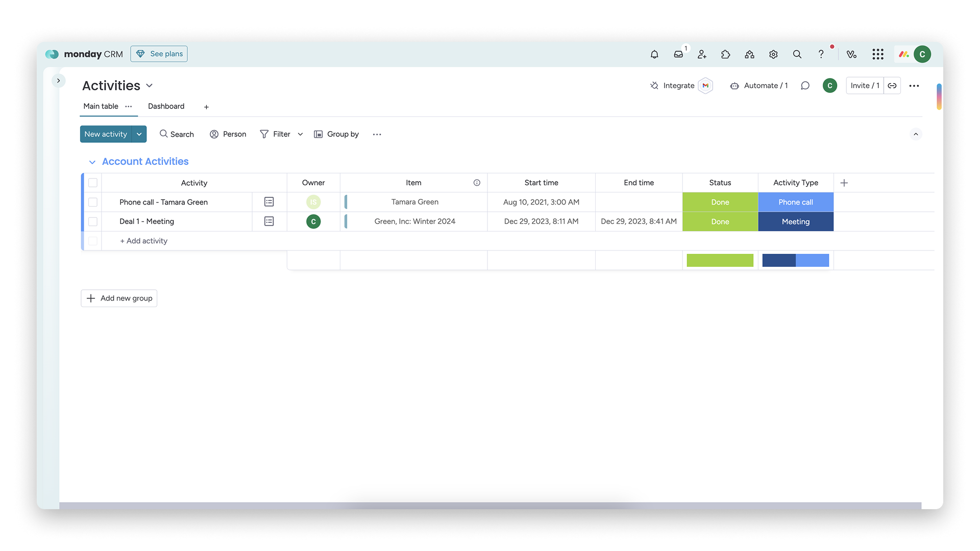Open the board options three-dot menu
This screenshot has width=980, height=551.
tap(914, 86)
